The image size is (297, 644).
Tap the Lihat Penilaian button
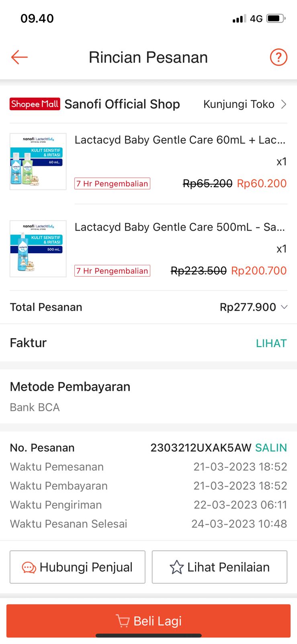[x=219, y=567]
